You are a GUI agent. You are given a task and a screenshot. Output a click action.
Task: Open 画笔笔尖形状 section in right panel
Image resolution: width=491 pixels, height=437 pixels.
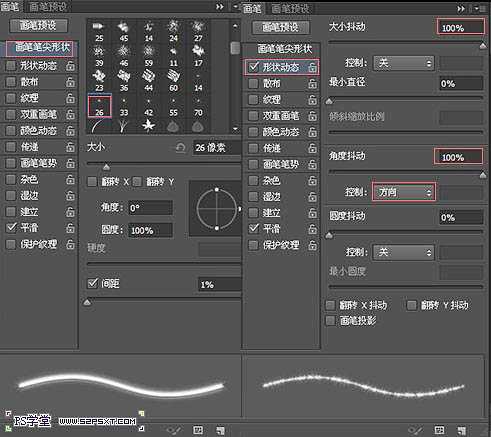(284, 49)
